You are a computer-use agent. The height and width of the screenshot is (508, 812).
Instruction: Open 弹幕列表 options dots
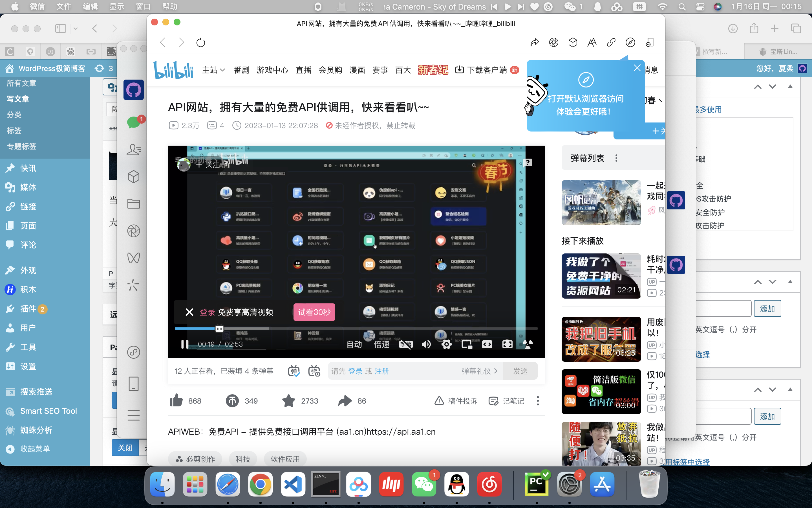[616, 158]
